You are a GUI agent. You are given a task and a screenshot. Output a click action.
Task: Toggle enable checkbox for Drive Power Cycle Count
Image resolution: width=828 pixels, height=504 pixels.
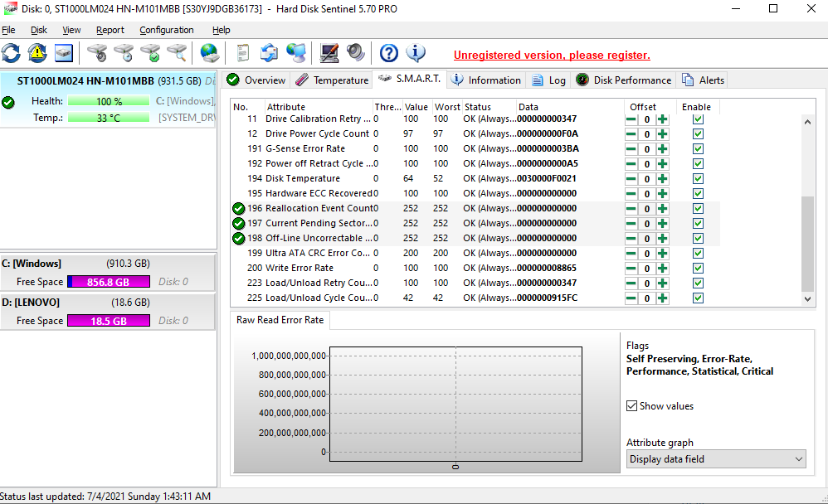click(698, 134)
